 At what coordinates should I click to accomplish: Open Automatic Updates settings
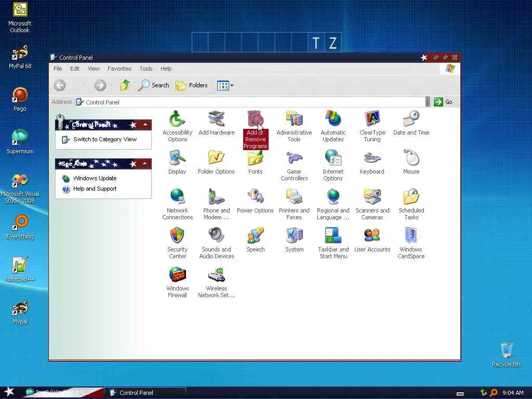pos(333,126)
